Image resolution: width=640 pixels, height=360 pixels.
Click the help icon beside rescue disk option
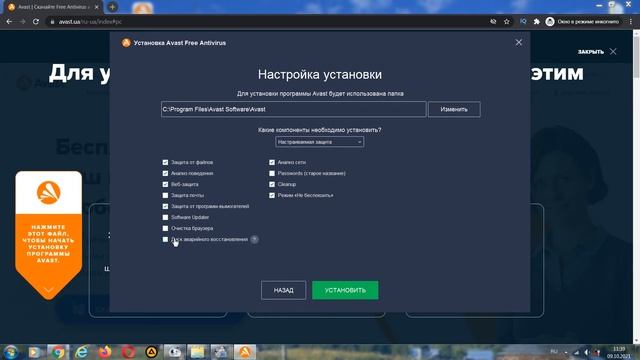(254, 240)
